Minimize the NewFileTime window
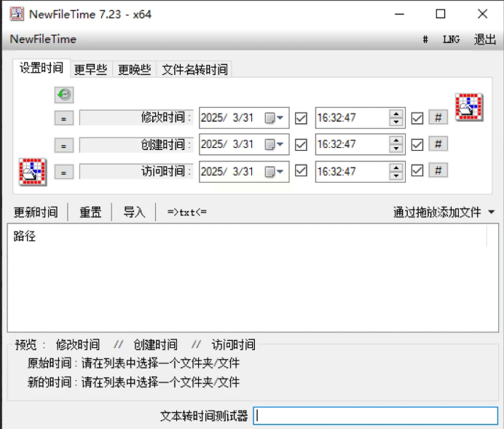Screen dimensions: 504x429 click(x=399, y=14)
